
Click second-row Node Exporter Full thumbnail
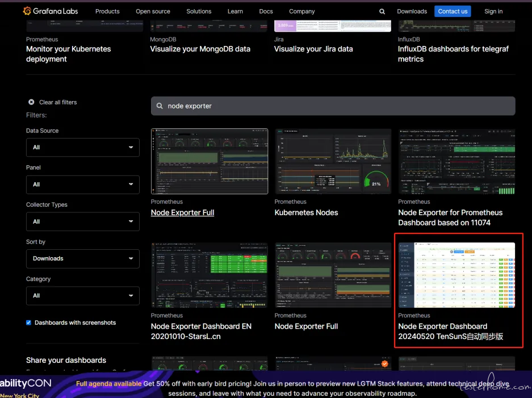coord(333,275)
